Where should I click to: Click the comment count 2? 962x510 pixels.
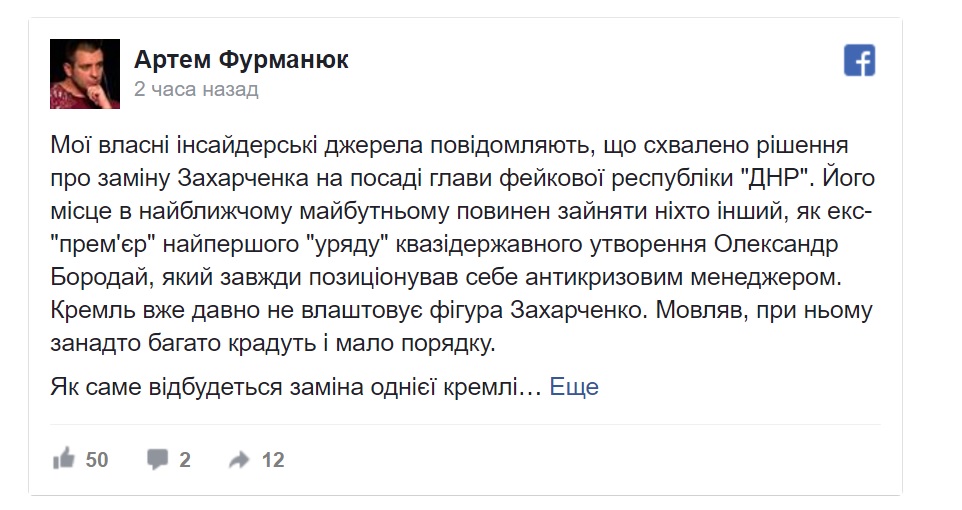coord(185,460)
